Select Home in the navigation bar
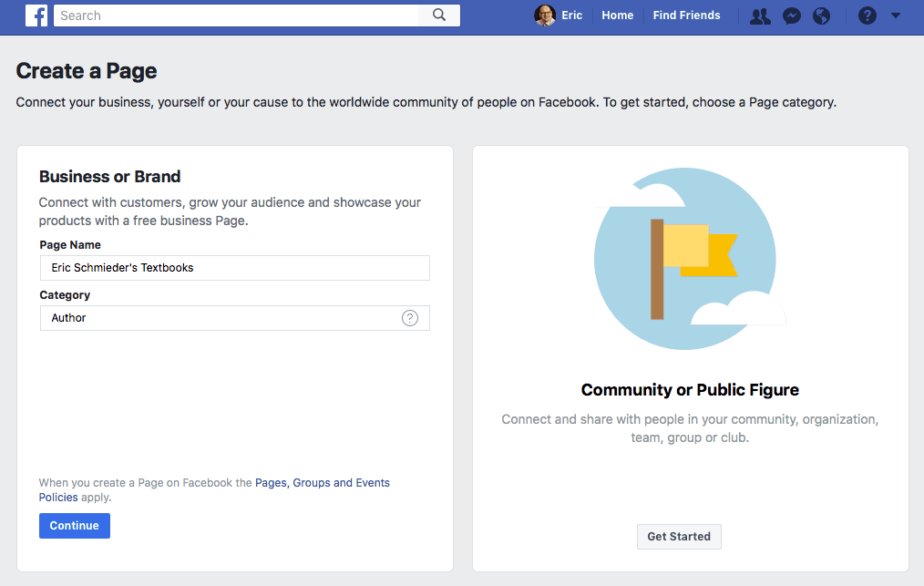The width and height of the screenshot is (924, 586). (x=617, y=15)
